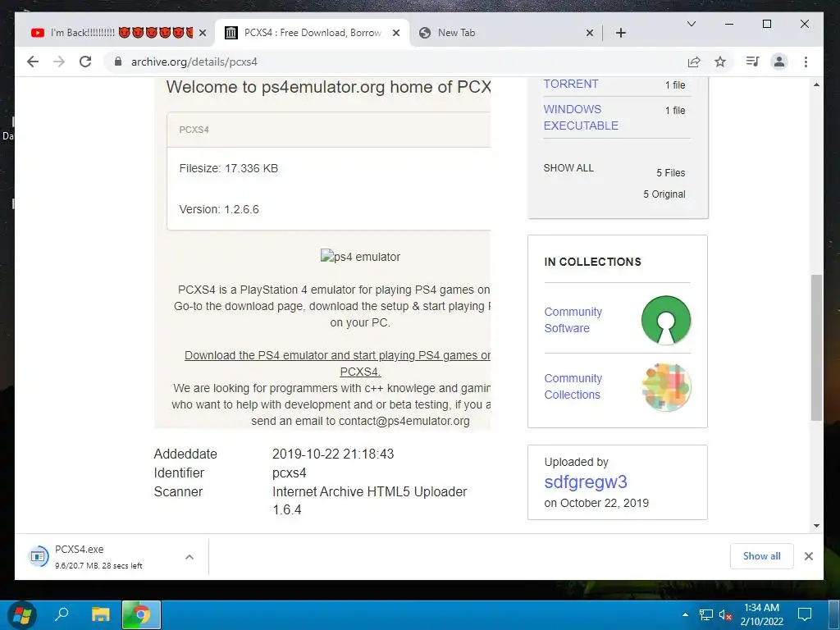The image size is (840, 630).
Task: Open File Explorer from taskbar
Action: (100, 614)
